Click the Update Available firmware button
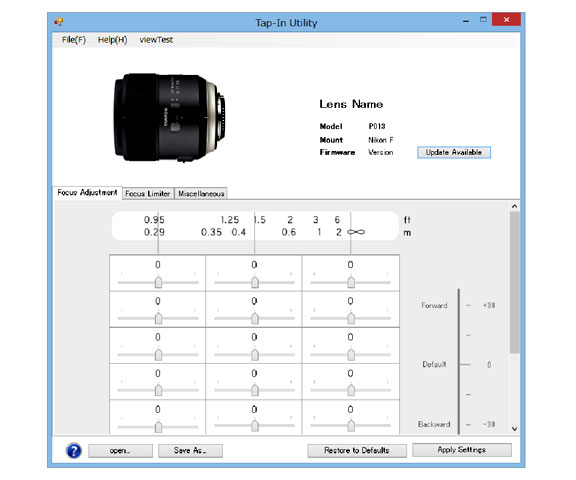This screenshot has width=576, height=480. point(454,152)
